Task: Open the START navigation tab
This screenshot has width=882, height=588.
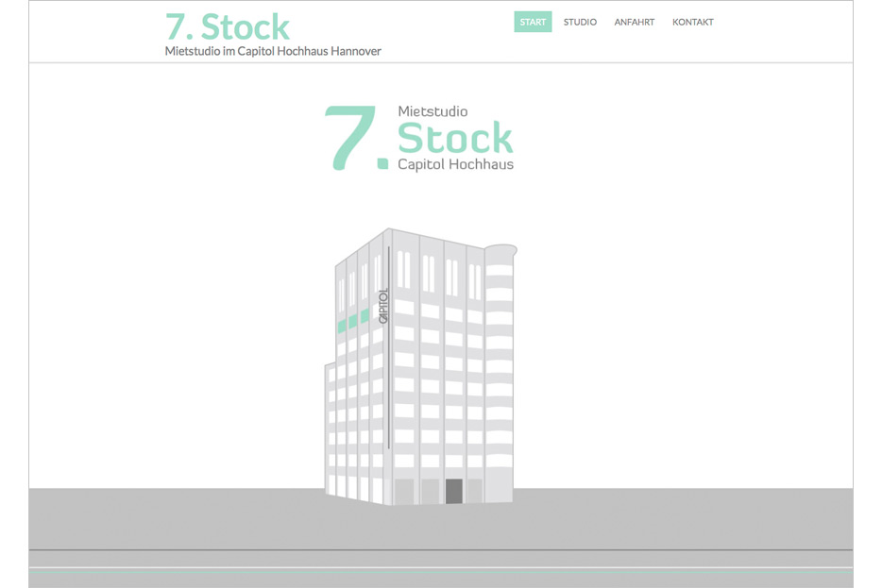Action: (x=533, y=22)
